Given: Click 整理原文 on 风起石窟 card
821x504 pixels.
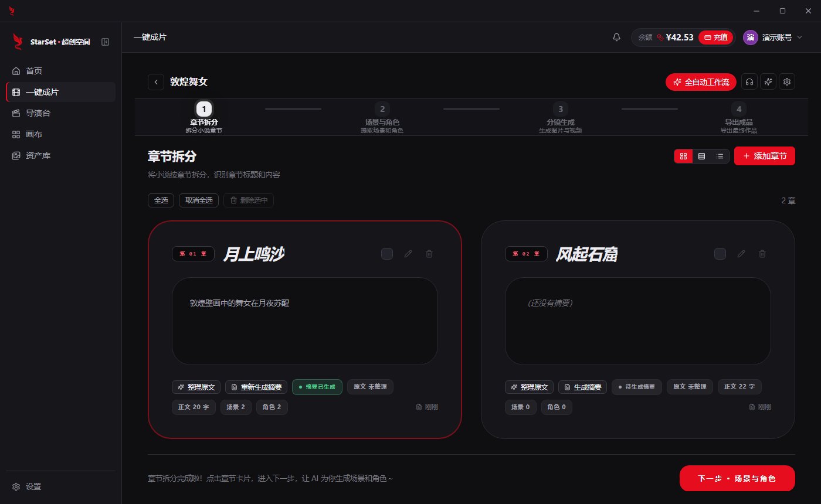Looking at the screenshot, I should tap(529, 387).
